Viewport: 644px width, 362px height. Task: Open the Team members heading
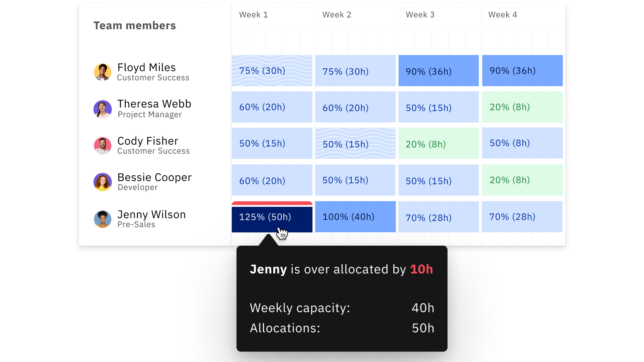tap(135, 25)
